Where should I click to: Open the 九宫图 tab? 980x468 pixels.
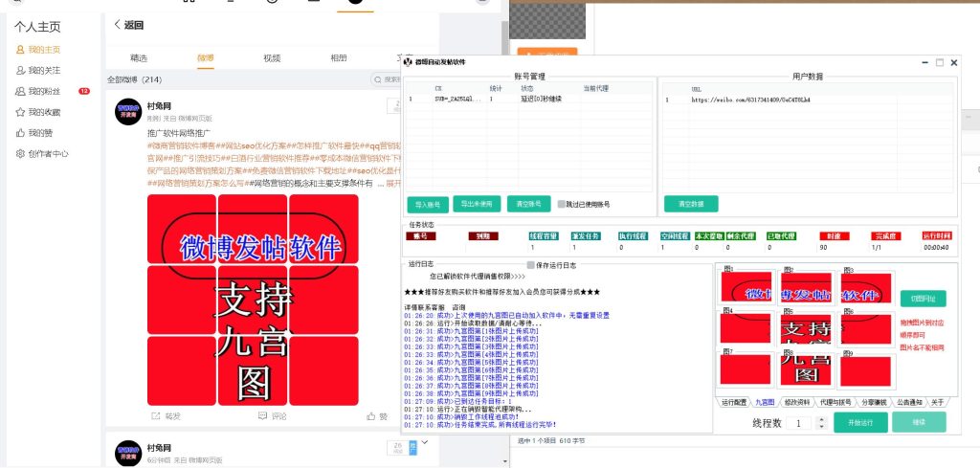click(x=765, y=402)
